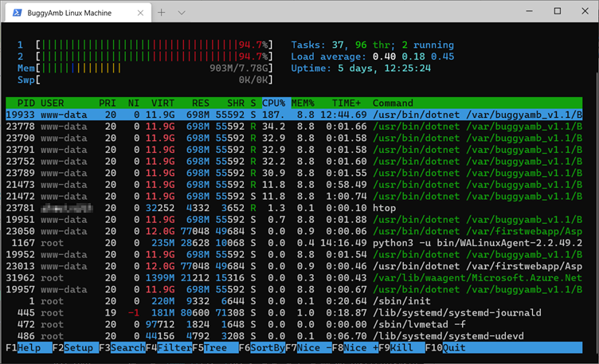This screenshot has height=364, width=599.
Task: Maximize the terminal window
Action: 558,11
